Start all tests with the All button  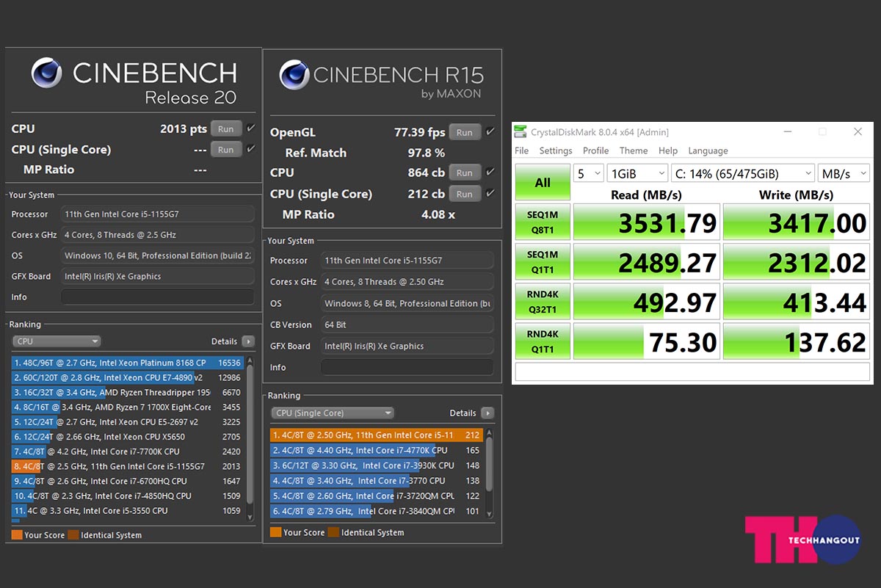point(543,182)
